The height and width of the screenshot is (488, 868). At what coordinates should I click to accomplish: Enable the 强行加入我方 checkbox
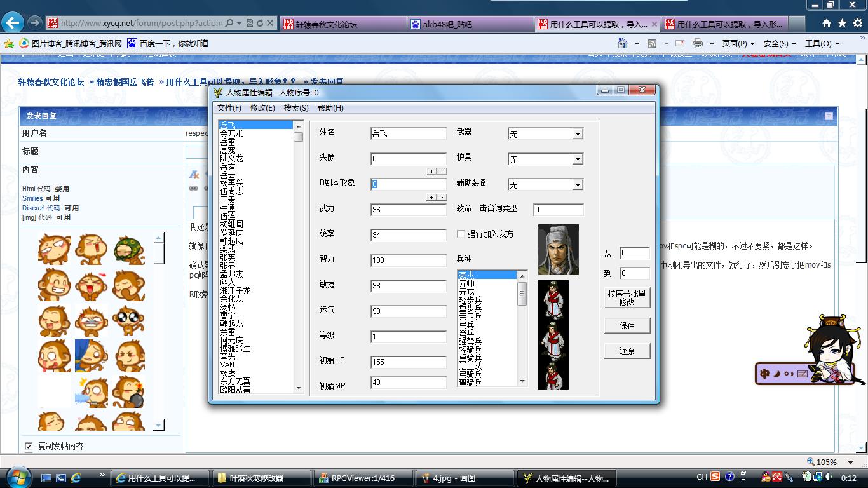click(x=461, y=234)
